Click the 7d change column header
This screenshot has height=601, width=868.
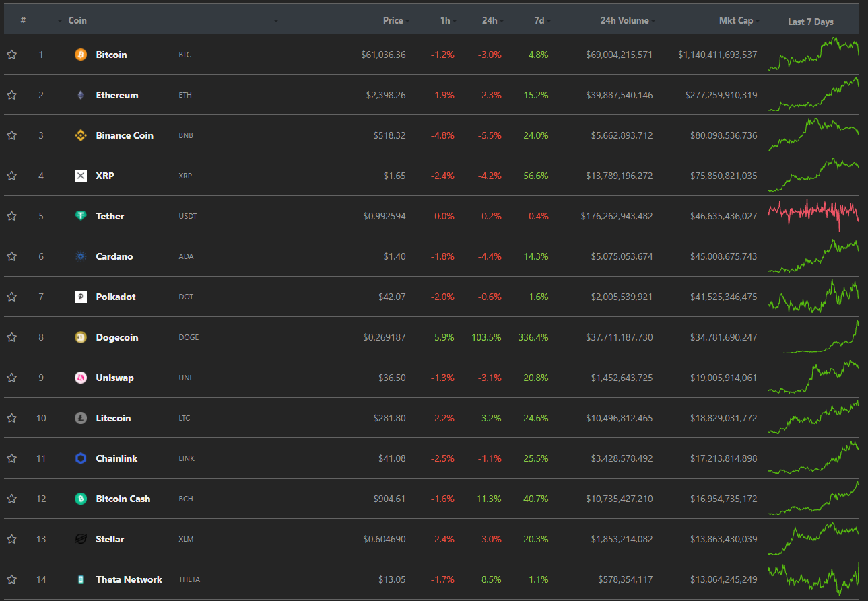[x=539, y=20]
